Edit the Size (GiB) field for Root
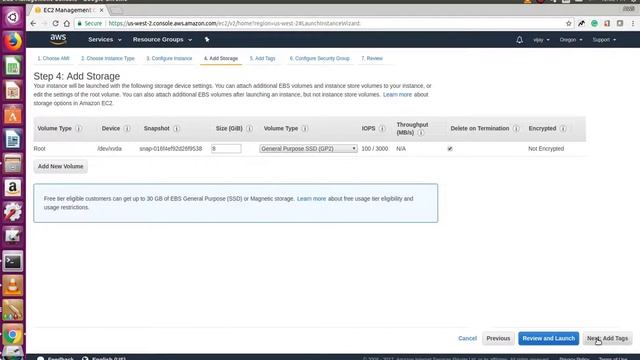The image size is (640, 360). coord(226,149)
